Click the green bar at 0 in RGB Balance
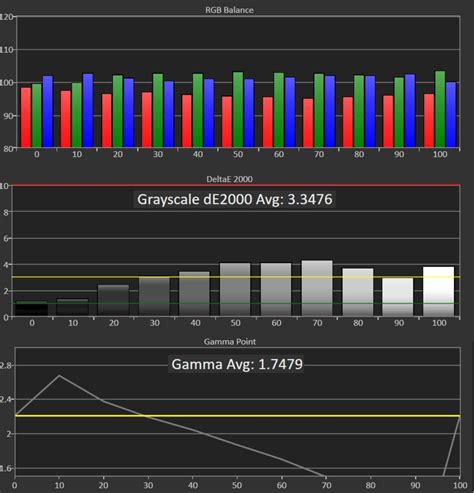The width and height of the screenshot is (474, 493). coord(37,116)
